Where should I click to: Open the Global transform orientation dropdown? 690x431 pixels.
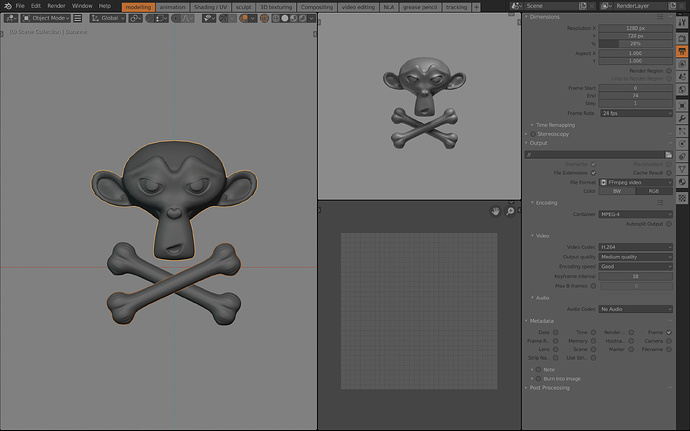tap(108, 18)
